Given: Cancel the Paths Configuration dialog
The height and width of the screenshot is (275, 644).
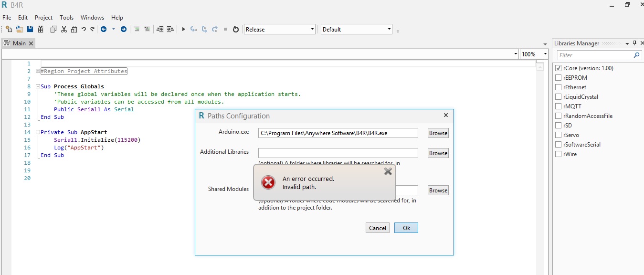Looking at the screenshot, I should pos(378,228).
